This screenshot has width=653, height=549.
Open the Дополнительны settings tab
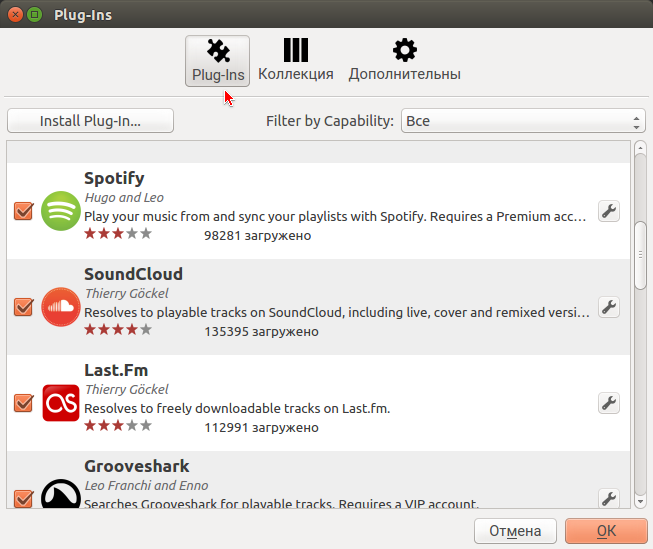tap(404, 61)
